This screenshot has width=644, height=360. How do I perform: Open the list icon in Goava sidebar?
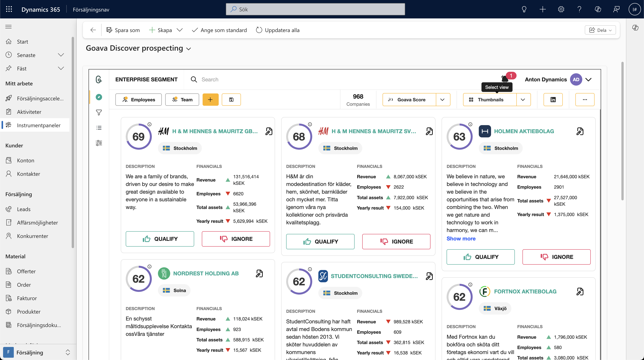click(x=99, y=128)
